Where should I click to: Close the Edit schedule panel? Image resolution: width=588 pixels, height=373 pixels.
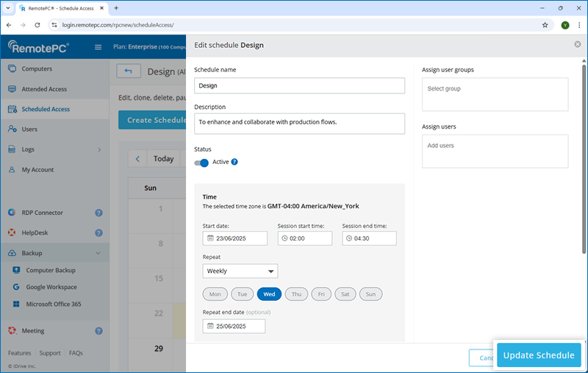[577, 44]
